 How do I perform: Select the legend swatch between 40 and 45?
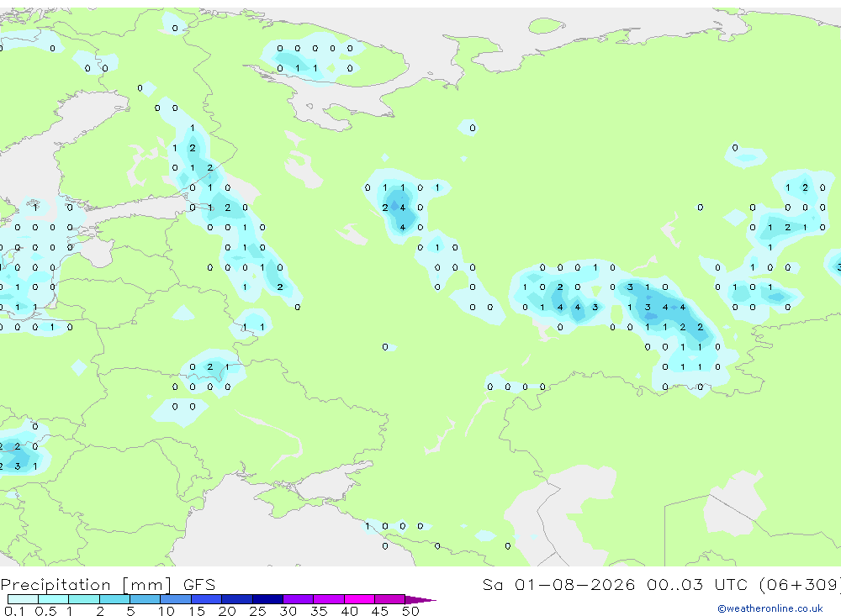359,599
